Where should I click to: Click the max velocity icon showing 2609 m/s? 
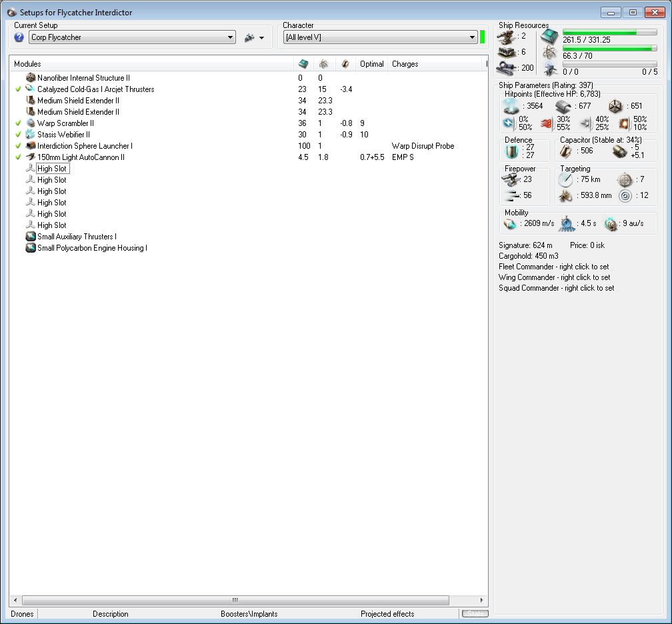tap(510, 223)
